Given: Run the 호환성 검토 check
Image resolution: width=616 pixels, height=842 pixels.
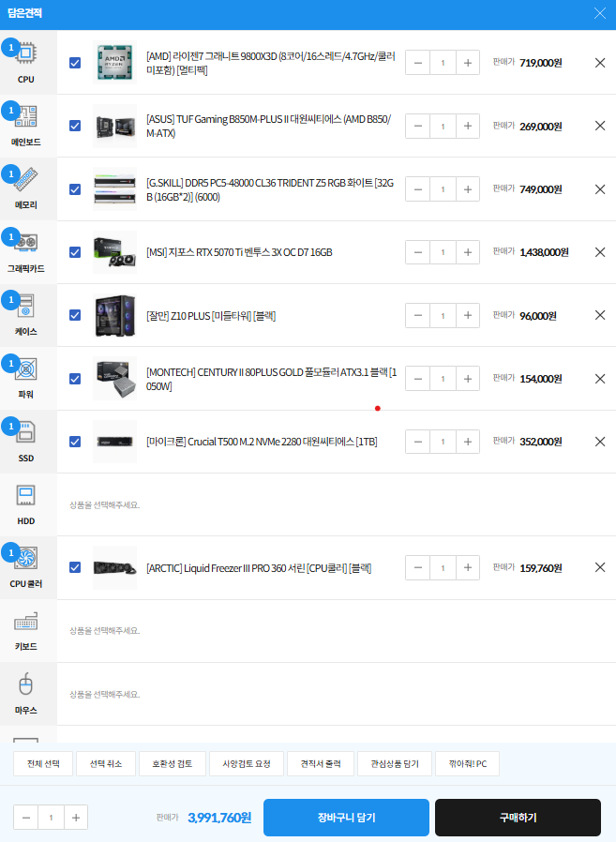Looking at the screenshot, I should [x=172, y=763].
